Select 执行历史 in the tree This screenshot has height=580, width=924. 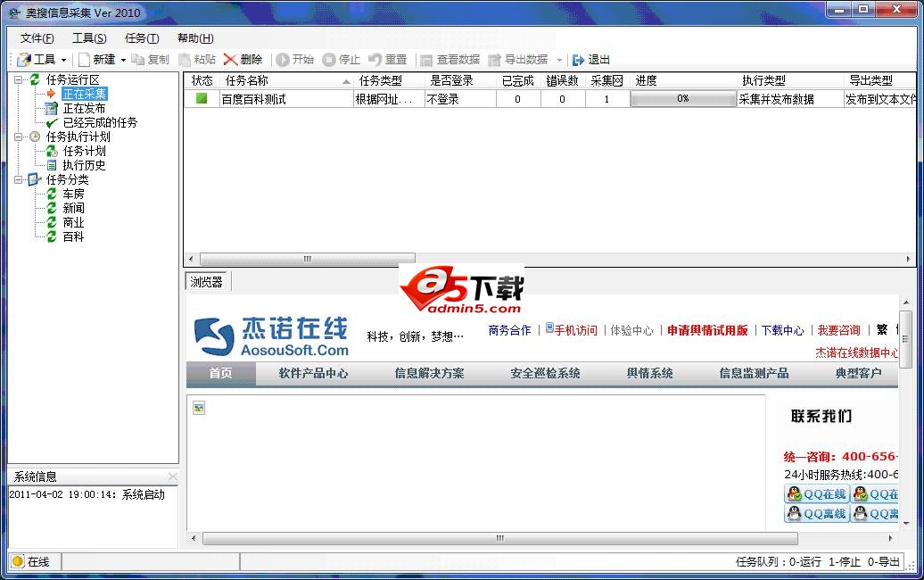coord(84,166)
